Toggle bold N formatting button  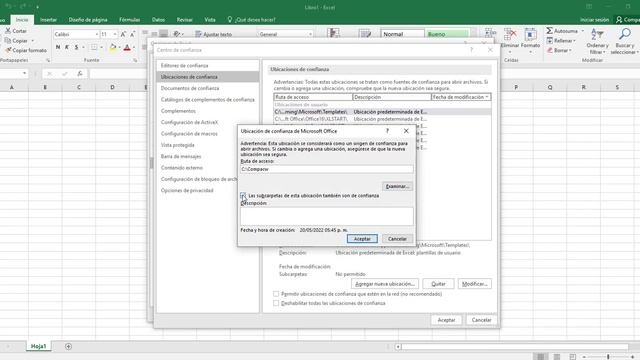pos(58,48)
